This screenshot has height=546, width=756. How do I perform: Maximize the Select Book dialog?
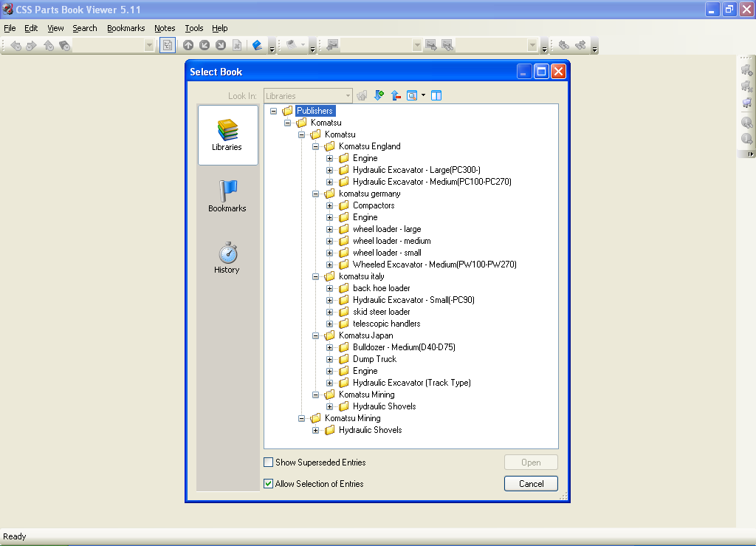(x=541, y=72)
